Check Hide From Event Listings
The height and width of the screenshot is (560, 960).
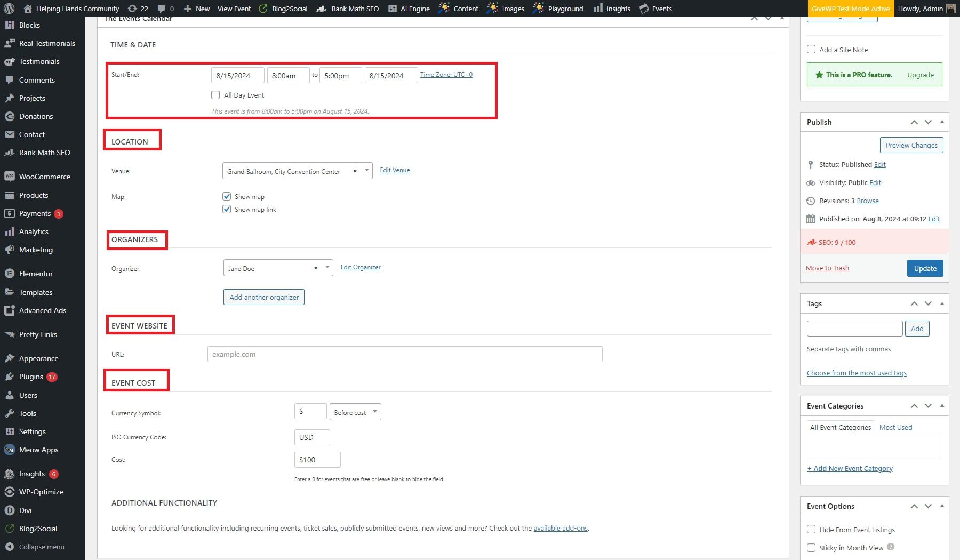(x=811, y=530)
